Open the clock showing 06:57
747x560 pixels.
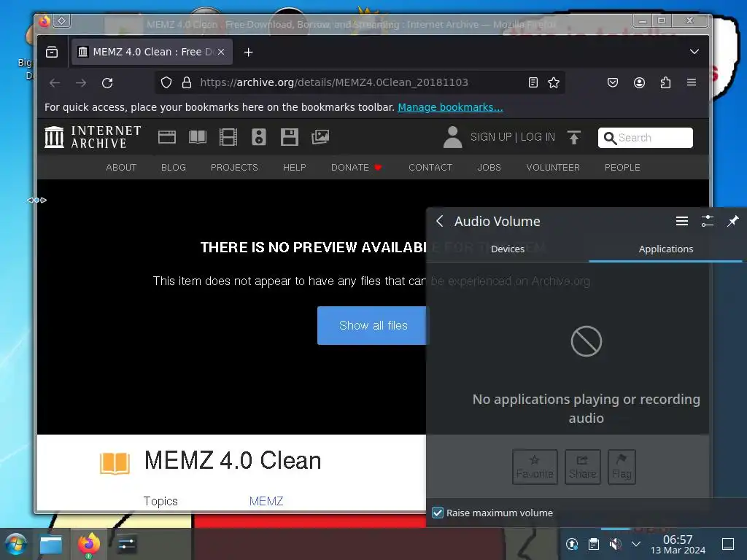point(678,544)
